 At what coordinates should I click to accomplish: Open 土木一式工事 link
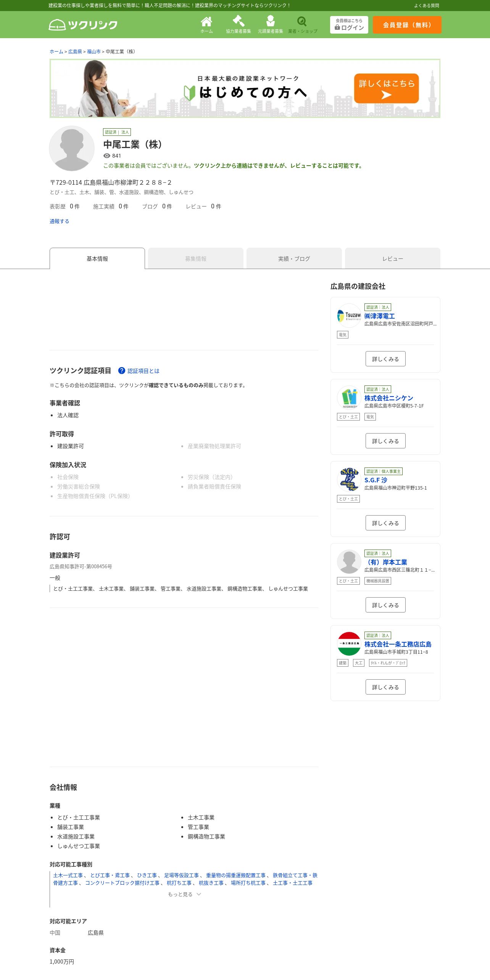pyautogui.click(x=68, y=875)
